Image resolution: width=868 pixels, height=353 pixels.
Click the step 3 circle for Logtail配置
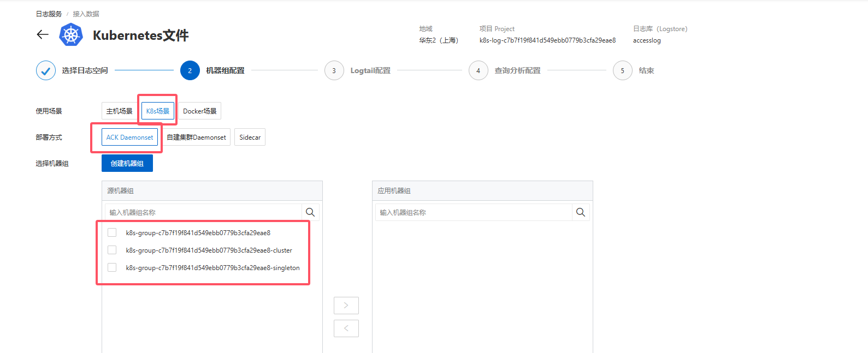334,70
